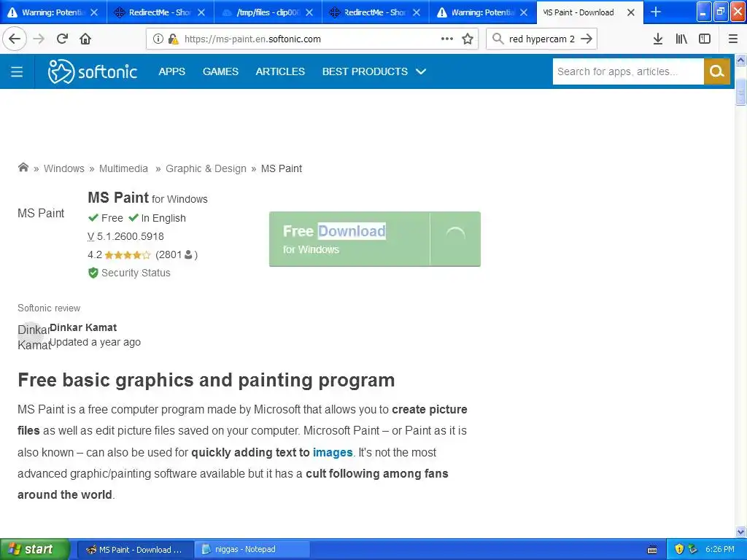Open Softonic site hamburger menu
The height and width of the screenshot is (560, 747).
coord(18,71)
